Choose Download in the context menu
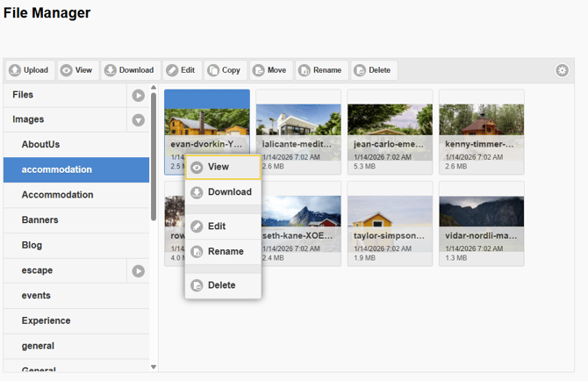This screenshot has height=381, width=588. click(223, 192)
